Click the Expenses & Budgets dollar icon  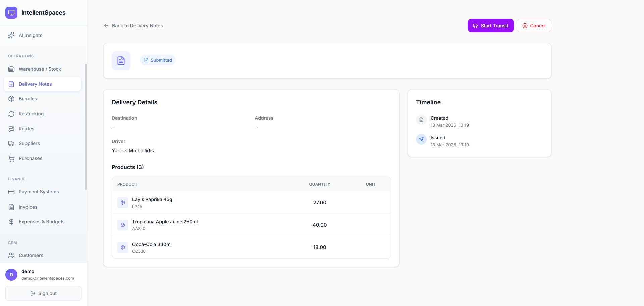click(x=11, y=222)
